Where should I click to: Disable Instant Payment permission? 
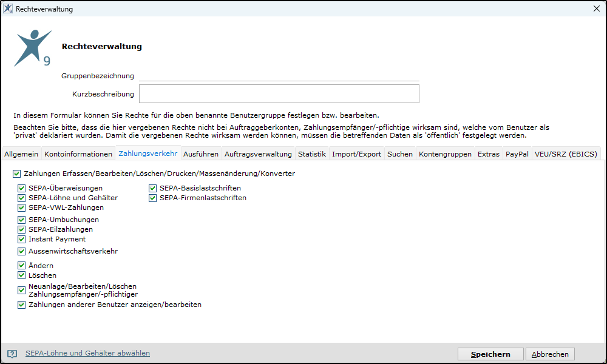(x=22, y=239)
